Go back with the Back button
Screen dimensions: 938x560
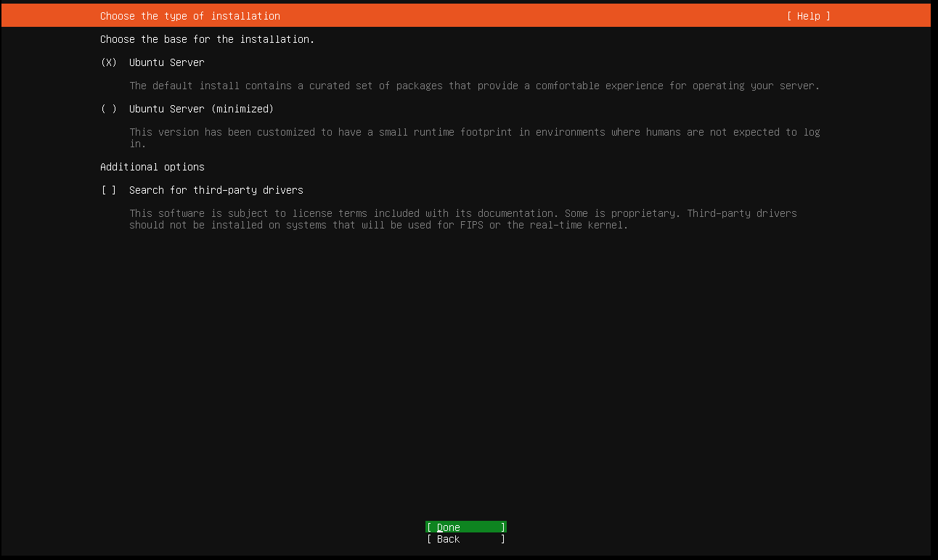[x=466, y=539]
